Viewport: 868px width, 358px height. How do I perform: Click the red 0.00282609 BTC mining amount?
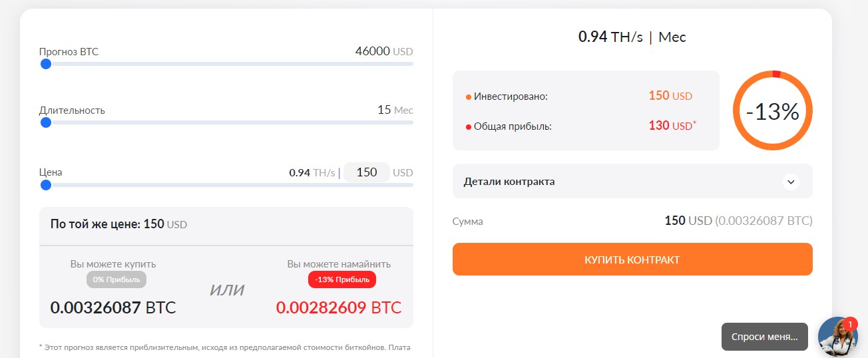pyautogui.click(x=339, y=307)
